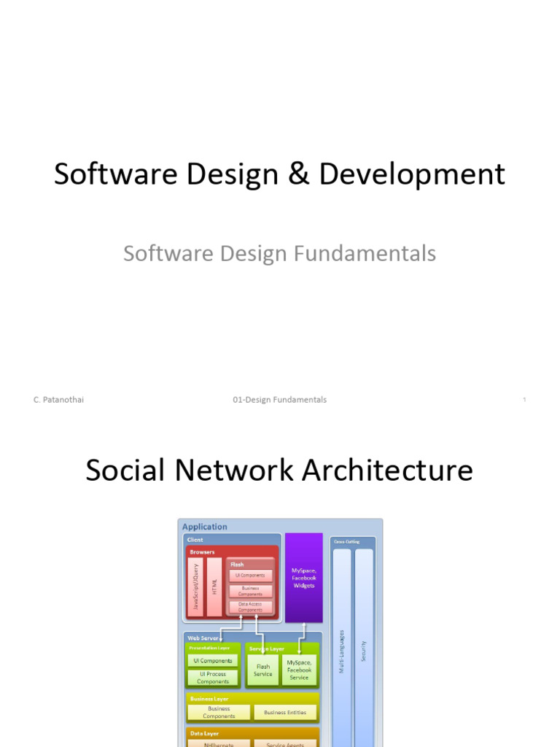The height and width of the screenshot is (747, 560).
Task: Click the "Data Layer" orange heading
Action: pyautogui.click(x=204, y=734)
